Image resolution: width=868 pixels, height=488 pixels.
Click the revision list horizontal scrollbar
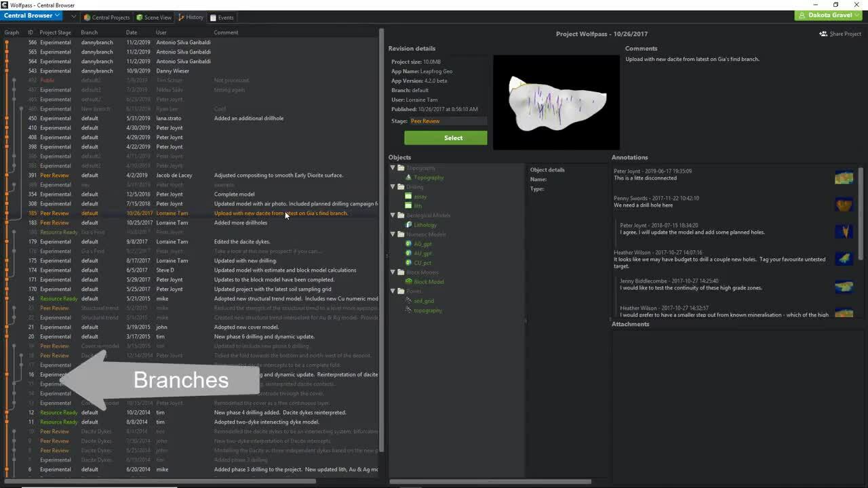click(x=159, y=482)
